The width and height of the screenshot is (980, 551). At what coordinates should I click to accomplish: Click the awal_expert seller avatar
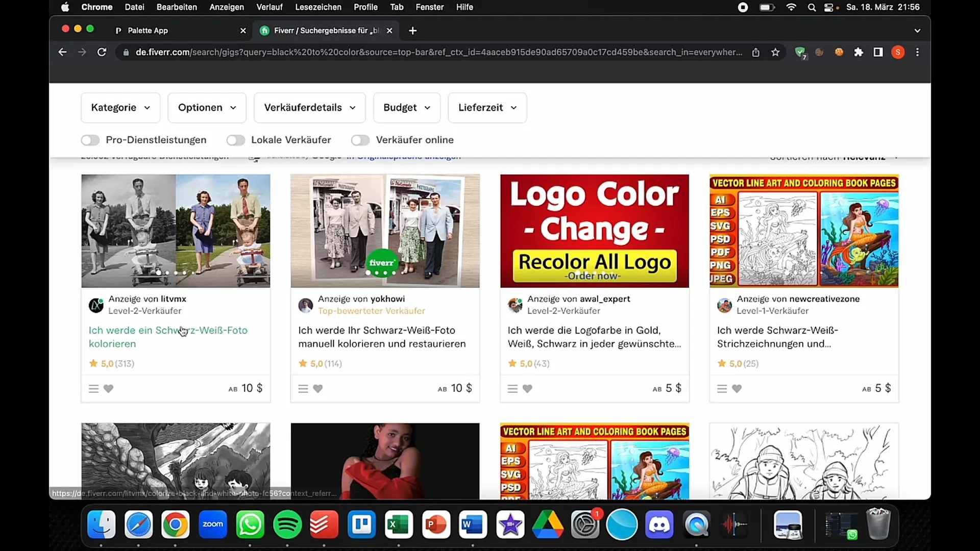click(x=515, y=305)
